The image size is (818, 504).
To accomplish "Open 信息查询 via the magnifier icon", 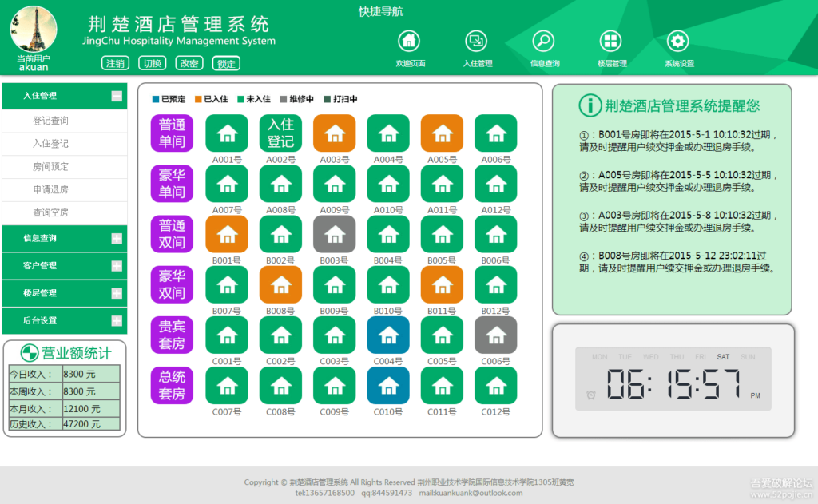I will tap(542, 40).
